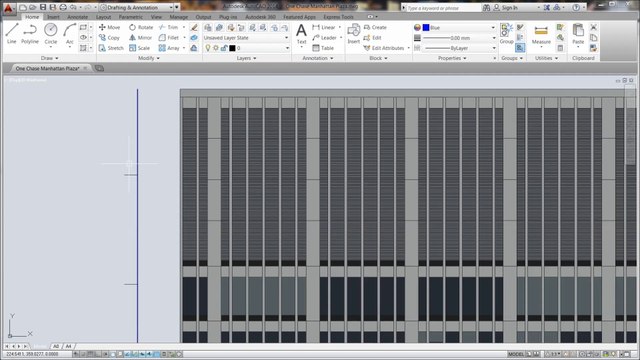Click the Cut scissors icon in Clipboard
This screenshot has width=640, height=360.
pyautogui.click(x=593, y=27)
